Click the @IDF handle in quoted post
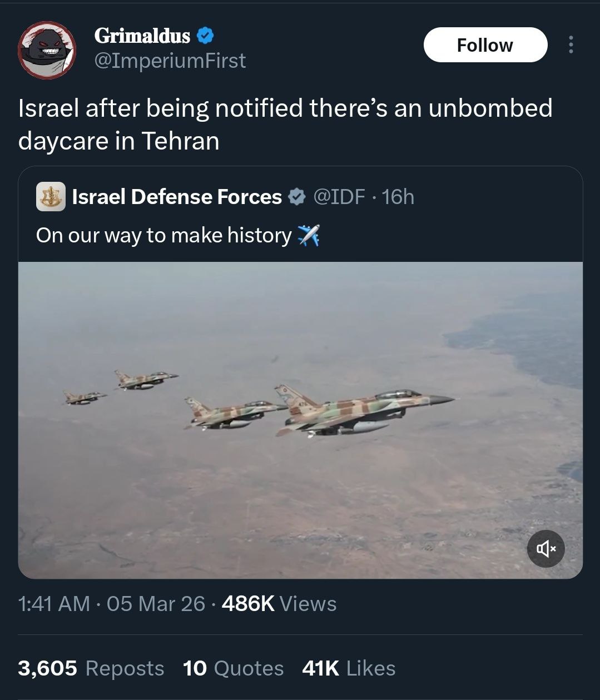The width and height of the screenshot is (600, 700). click(339, 197)
